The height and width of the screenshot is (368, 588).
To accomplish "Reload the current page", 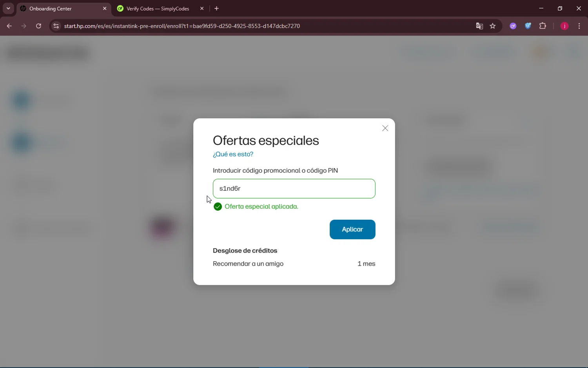I will pos(38,26).
